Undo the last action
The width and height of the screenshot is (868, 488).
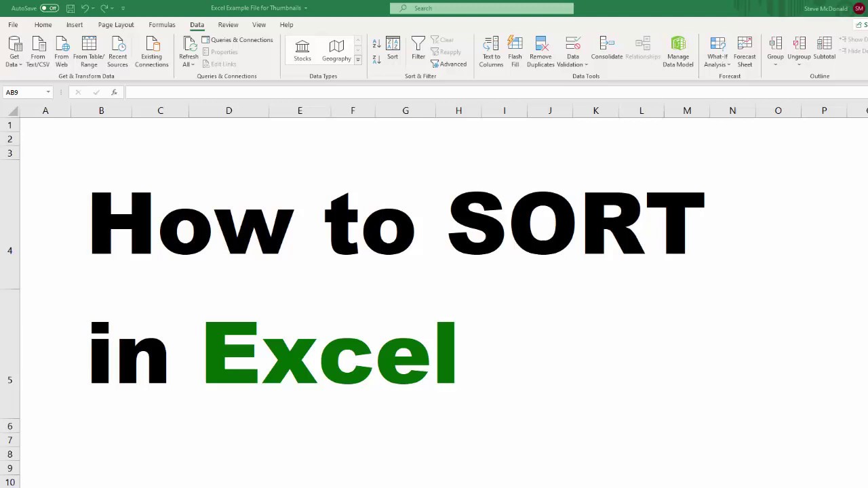tap(85, 8)
